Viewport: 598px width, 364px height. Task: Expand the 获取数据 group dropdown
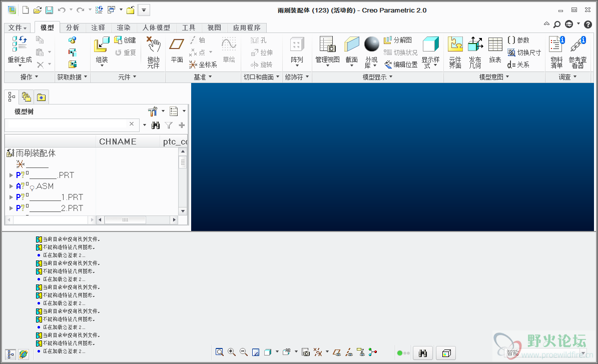point(72,77)
